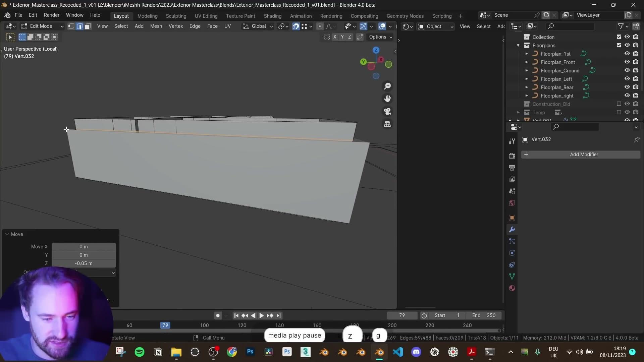Image resolution: width=644 pixels, height=362 pixels.
Task: Open the Tool properties tab icon
Action: 512,141
